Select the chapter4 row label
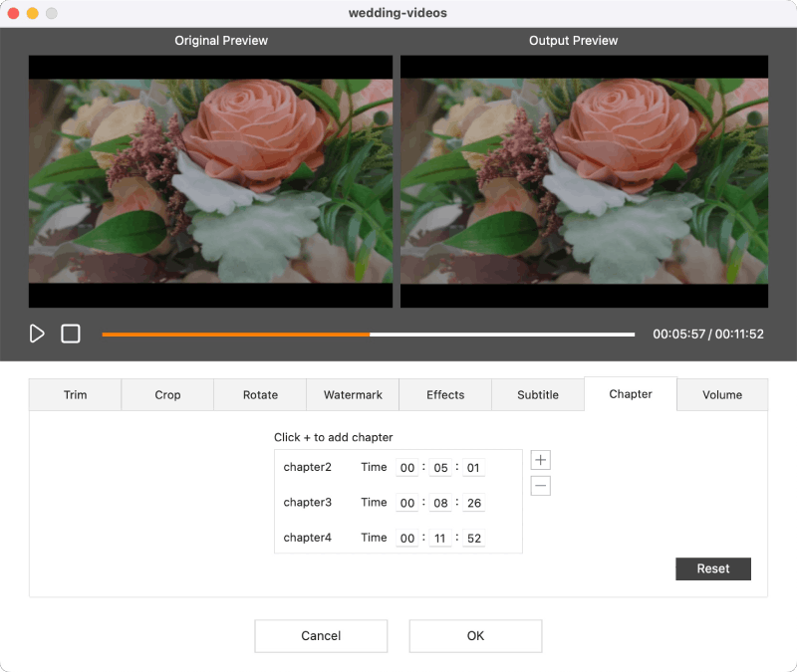 tap(308, 537)
